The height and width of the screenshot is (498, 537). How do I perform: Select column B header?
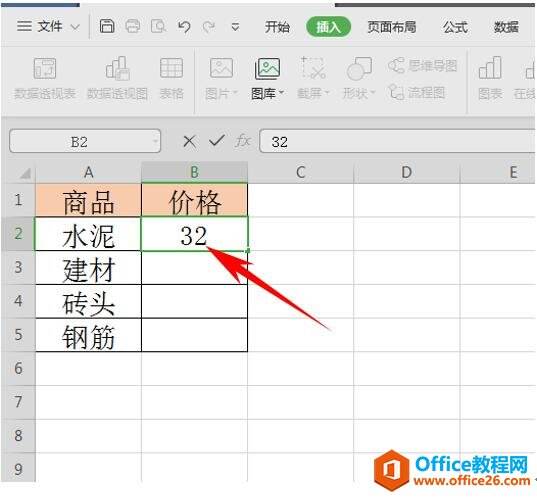(194, 172)
